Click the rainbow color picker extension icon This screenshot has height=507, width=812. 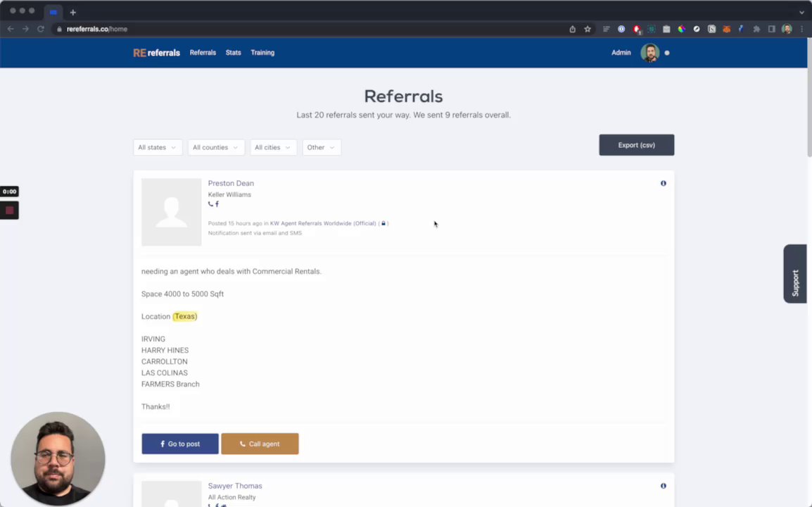[682, 29]
